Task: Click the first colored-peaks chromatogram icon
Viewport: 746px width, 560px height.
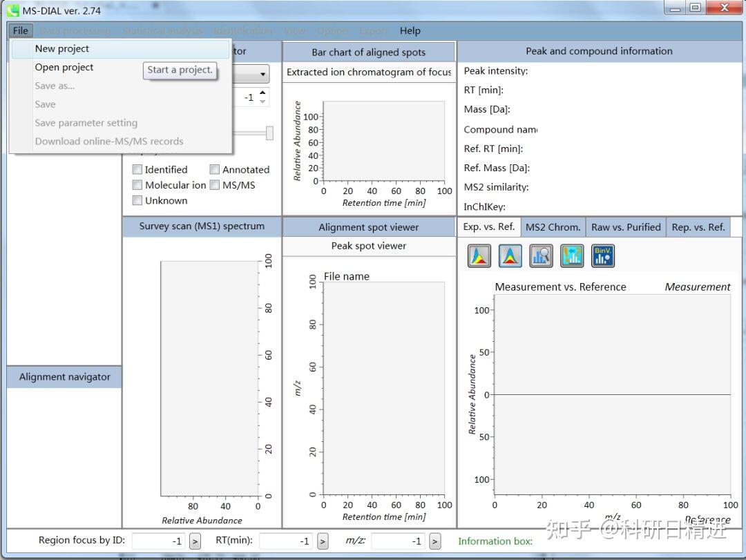Action: coord(479,256)
